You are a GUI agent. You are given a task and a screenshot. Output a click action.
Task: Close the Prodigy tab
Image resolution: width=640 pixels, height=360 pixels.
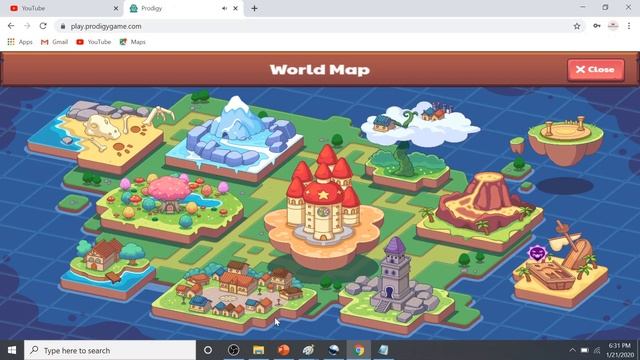[x=236, y=8]
